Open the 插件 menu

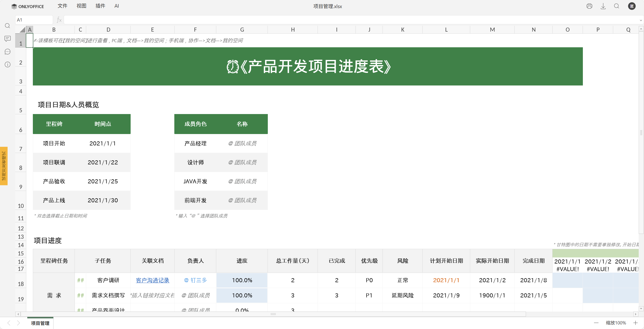[100, 6]
